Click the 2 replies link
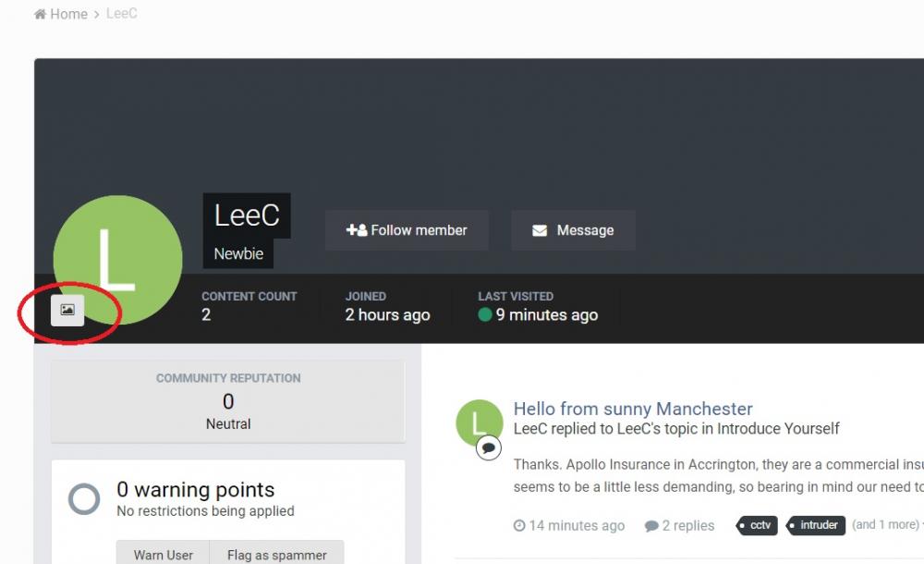This screenshot has height=564, width=924. 680,525
